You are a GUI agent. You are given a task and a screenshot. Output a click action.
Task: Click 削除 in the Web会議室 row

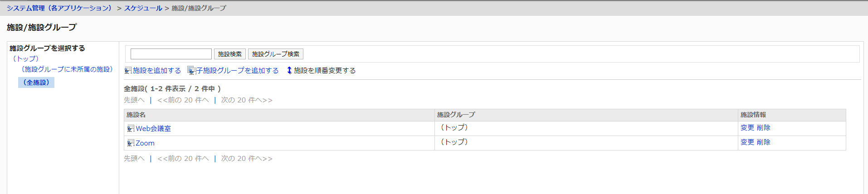coord(764,128)
